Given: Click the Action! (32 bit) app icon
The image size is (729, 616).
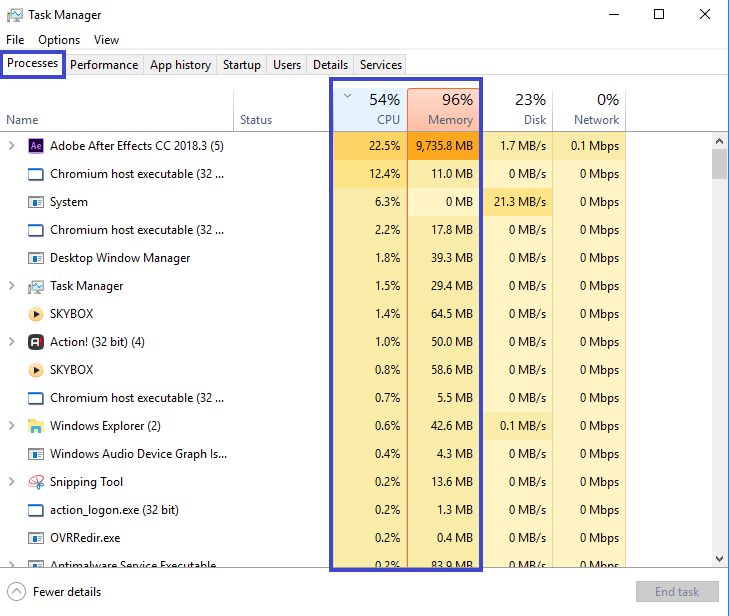Looking at the screenshot, I should [x=36, y=342].
